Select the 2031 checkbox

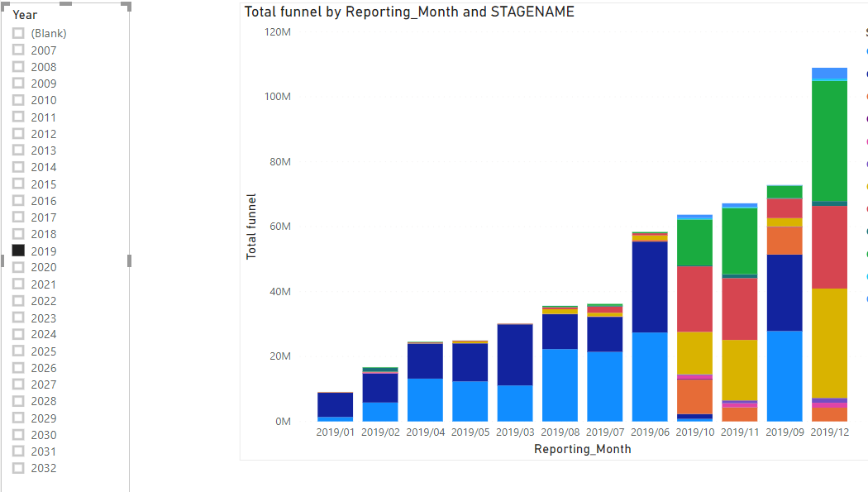tap(18, 451)
